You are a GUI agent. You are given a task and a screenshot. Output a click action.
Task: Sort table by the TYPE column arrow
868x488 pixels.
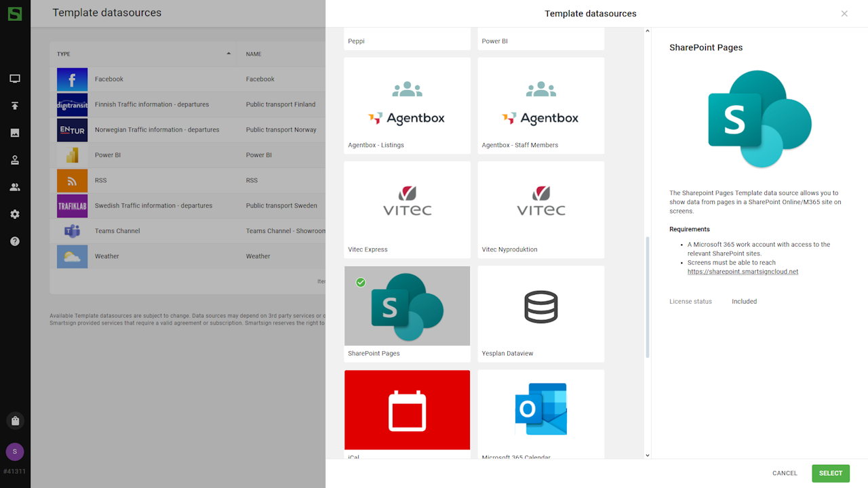[229, 54]
